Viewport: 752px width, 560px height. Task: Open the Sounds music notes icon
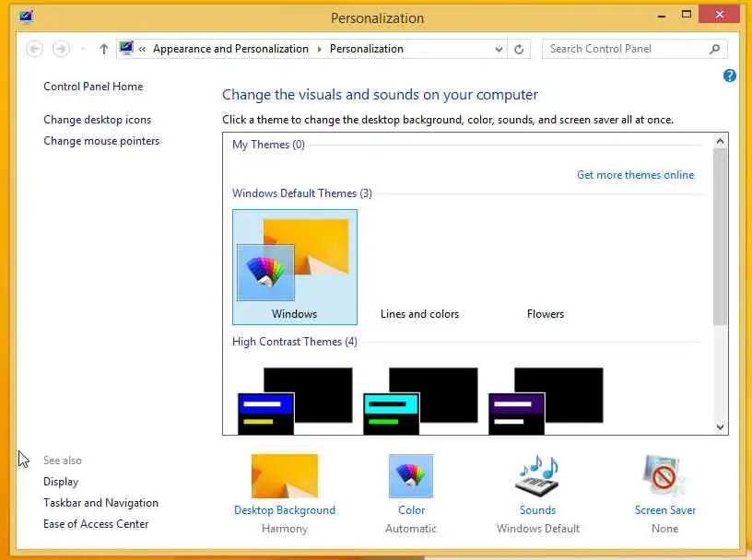click(x=537, y=476)
